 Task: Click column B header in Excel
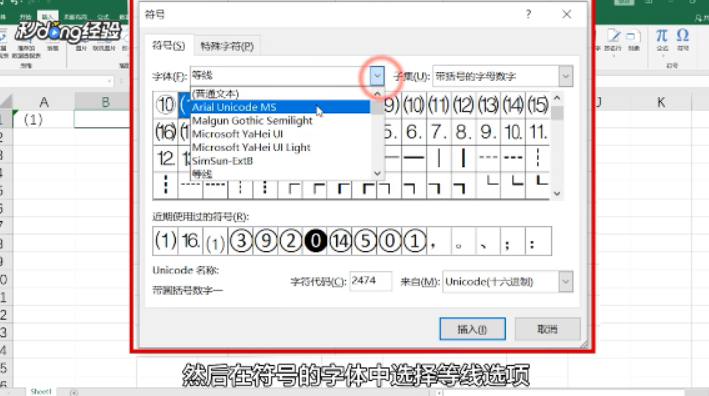[x=105, y=102]
